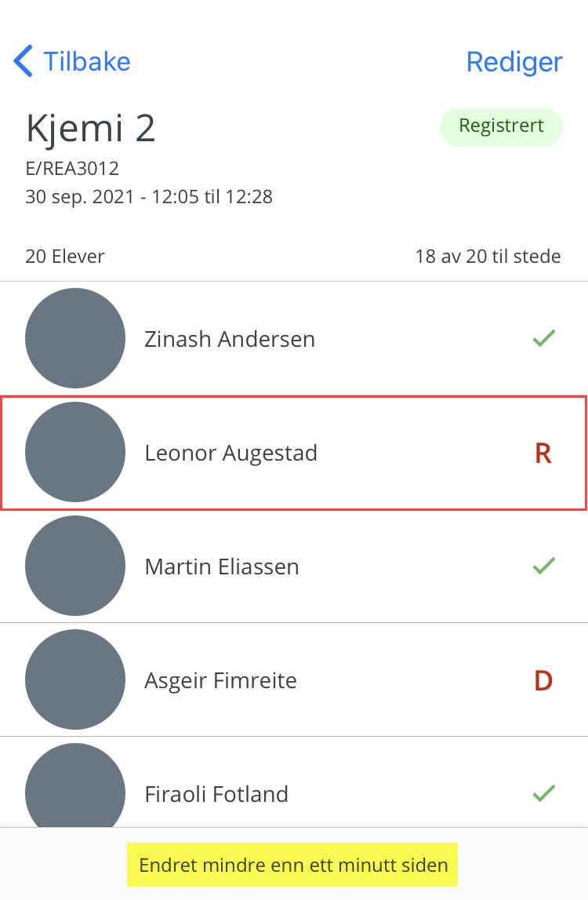Tap the avatar circle of Leonor Augestad
Screen dimensions: 588x900
pos(75,452)
